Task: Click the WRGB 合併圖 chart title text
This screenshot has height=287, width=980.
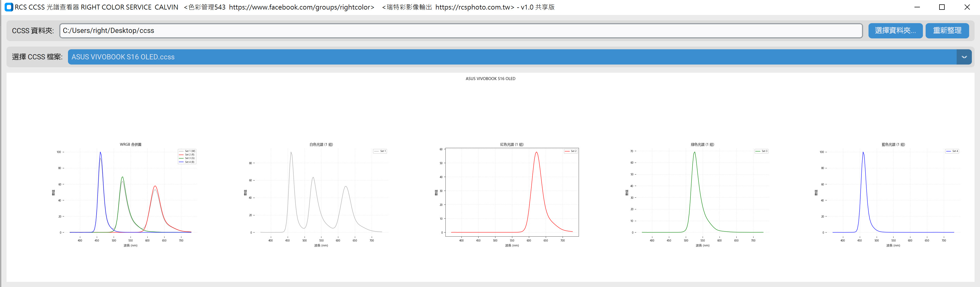Action: [131, 144]
